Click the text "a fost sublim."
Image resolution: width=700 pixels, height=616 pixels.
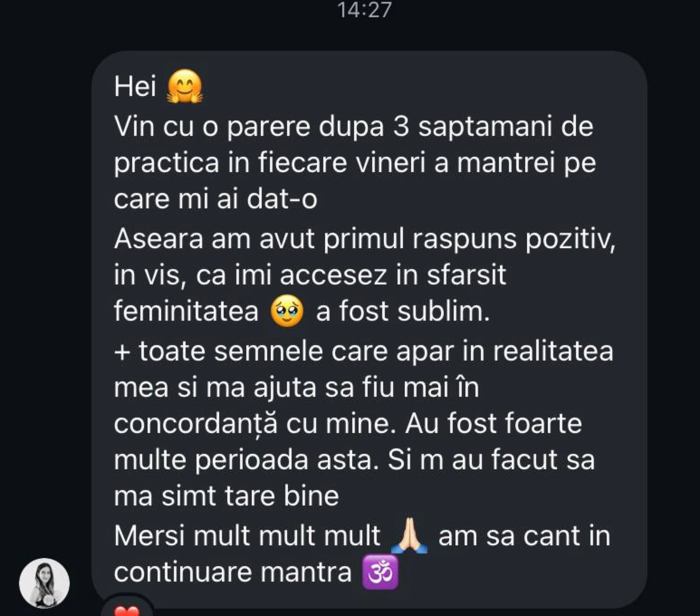[x=403, y=312]
